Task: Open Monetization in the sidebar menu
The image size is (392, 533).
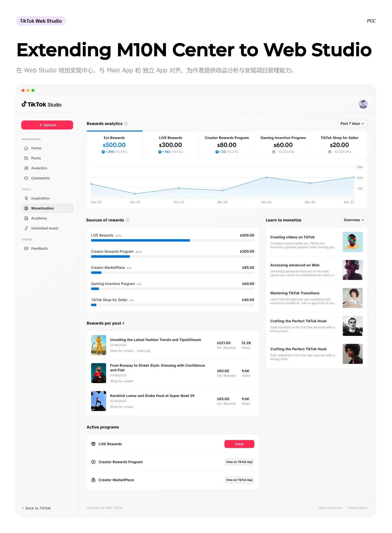Action: 47,208
